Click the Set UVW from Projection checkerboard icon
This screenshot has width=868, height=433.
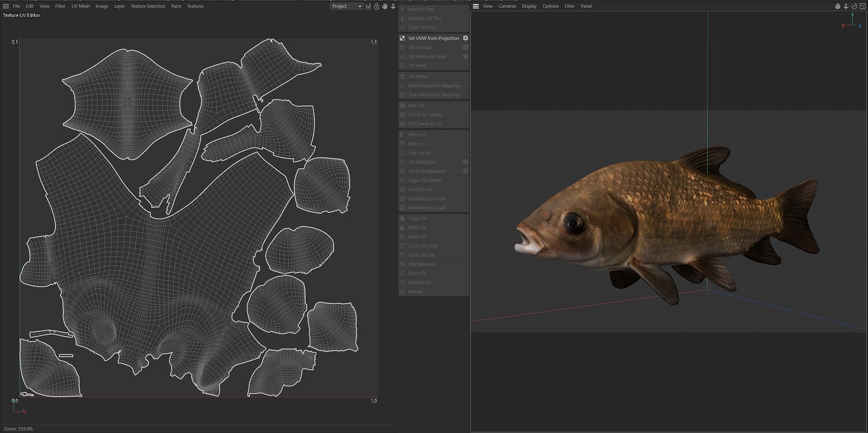click(x=402, y=38)
